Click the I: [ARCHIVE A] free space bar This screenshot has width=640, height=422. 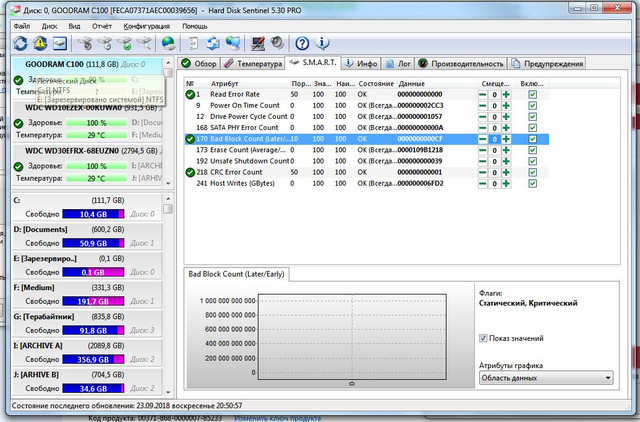pyautogui.click(x=93, y=360)
